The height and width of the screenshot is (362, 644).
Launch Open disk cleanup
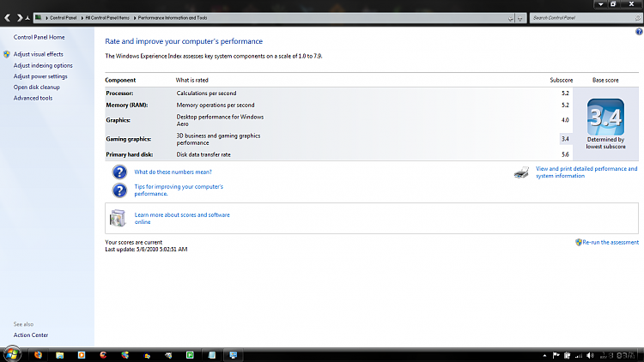(x=37, y=87)
